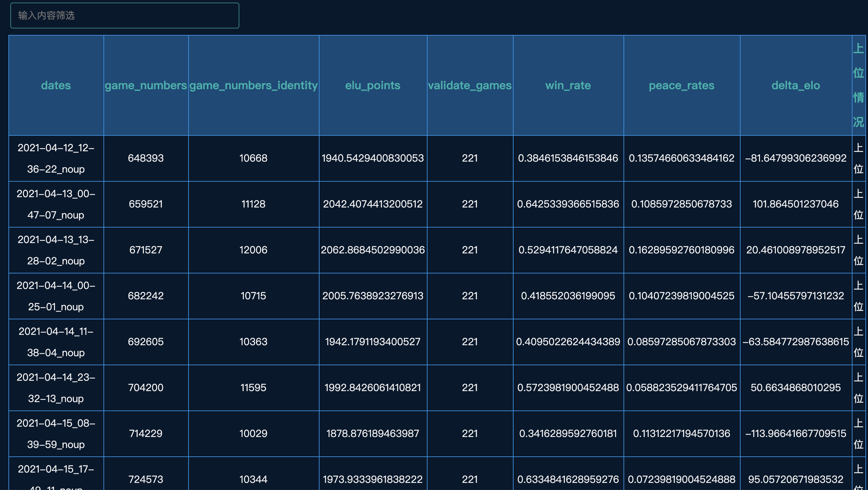The height and width of the screenshot is (490, 868).
Task: Click the game_numbers_identity column header
Action: click(254, 86)
